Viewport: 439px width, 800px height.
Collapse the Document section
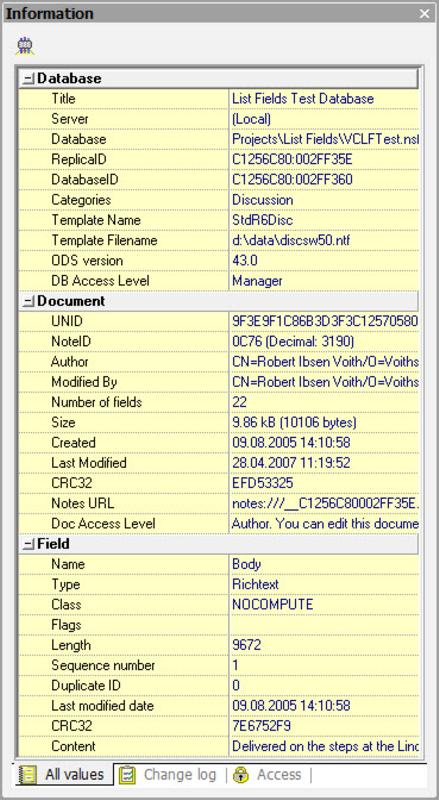click(29, 301)
